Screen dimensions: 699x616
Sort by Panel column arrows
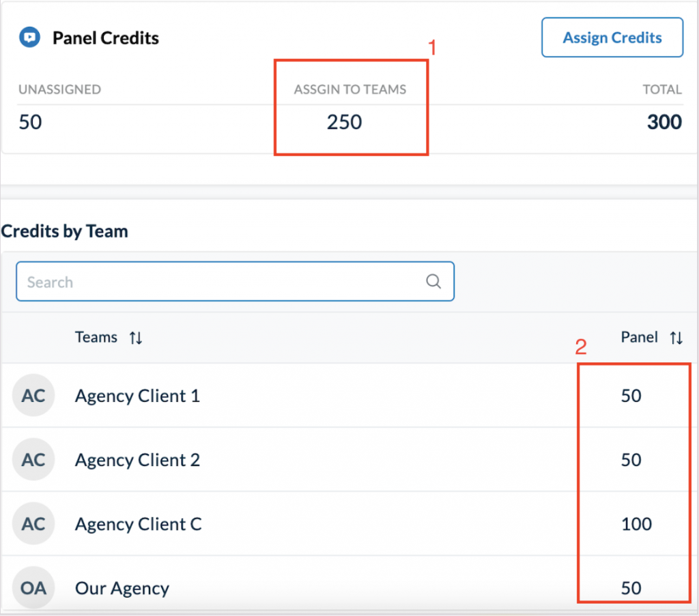pos(676,338)
